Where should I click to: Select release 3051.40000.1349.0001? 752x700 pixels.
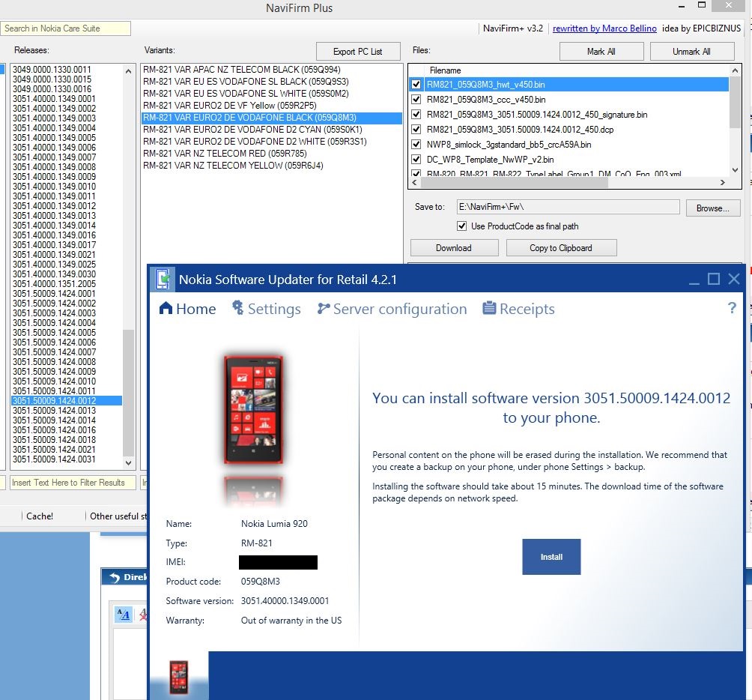pyautogui.click(x=67, y=99)
